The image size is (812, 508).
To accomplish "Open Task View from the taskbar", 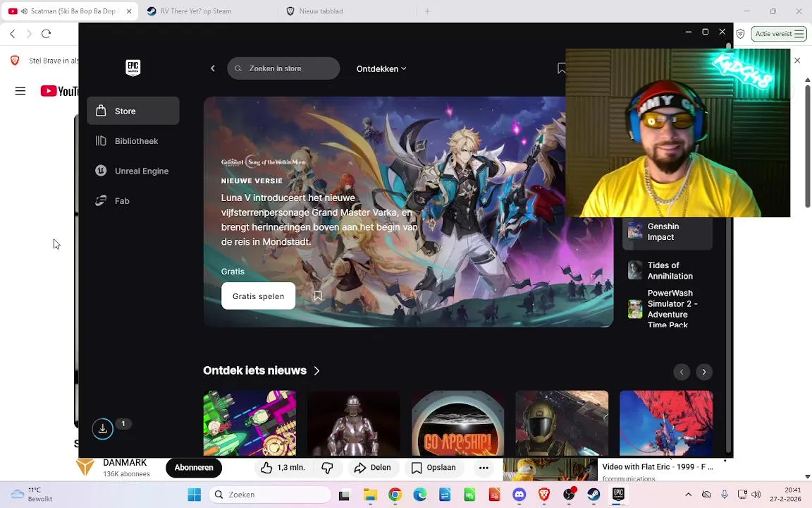I will 345,495.
